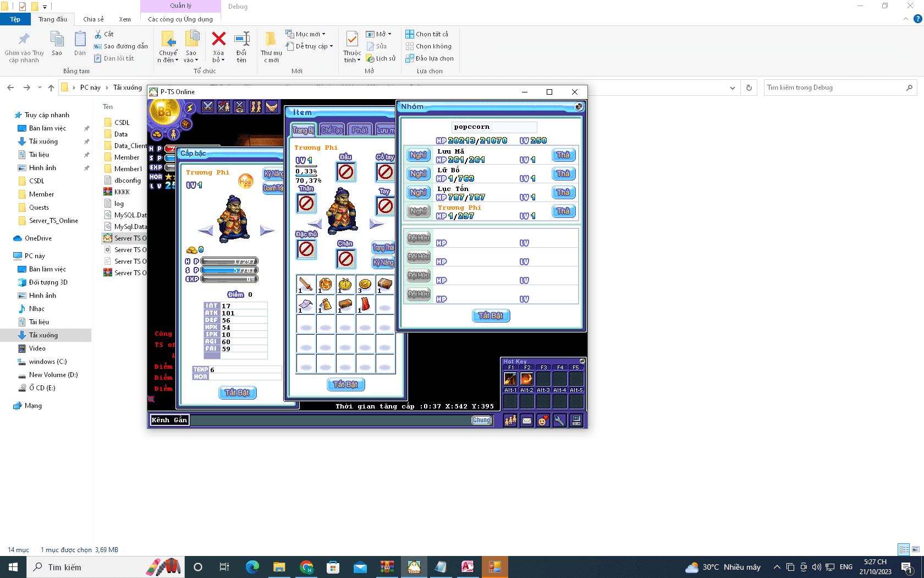Click the Kênh Gần chat input field

coord(329,420)
